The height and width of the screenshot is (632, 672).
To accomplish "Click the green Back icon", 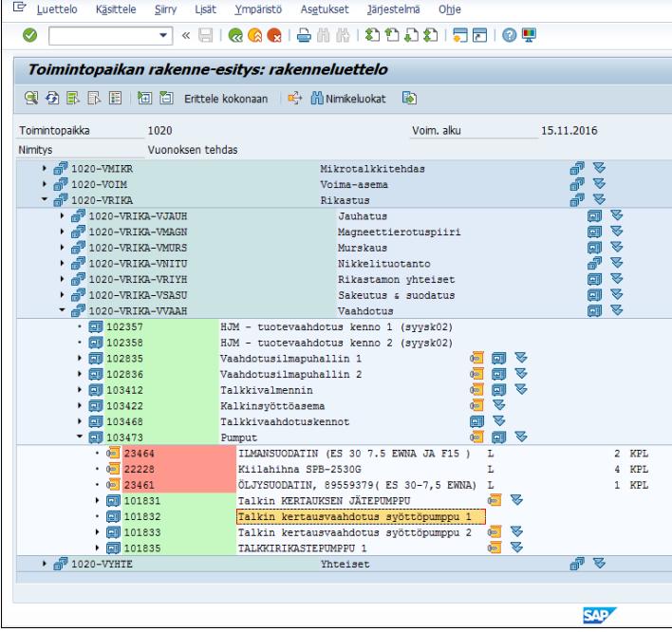I will [235, 35].
